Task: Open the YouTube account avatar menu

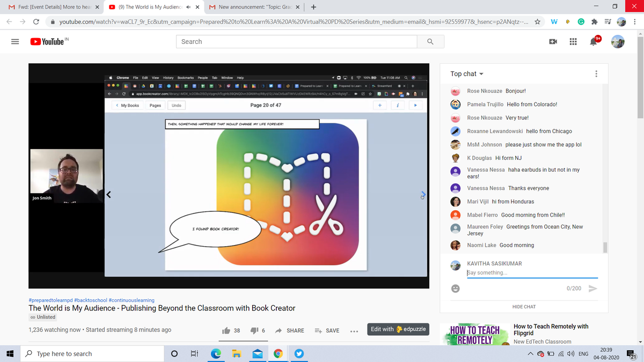Action: click(x=619, y=41)
